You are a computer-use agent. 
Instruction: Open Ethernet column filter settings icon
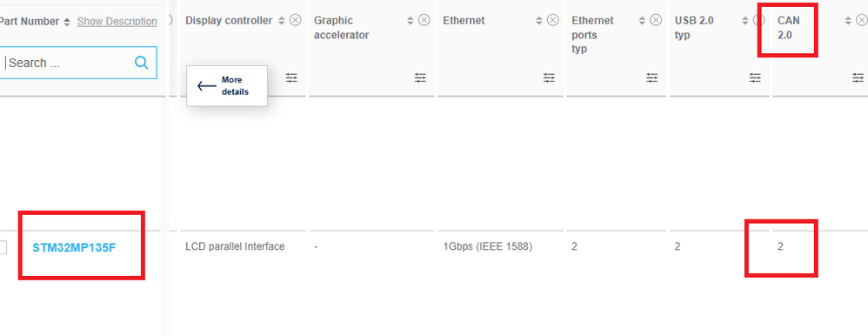(x=549, y=77)
